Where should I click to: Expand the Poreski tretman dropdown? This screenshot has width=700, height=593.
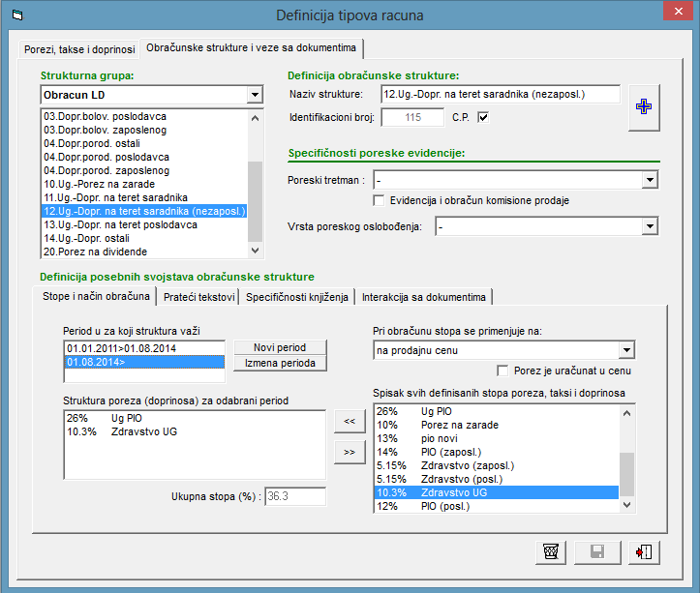(x=650, y=180)
